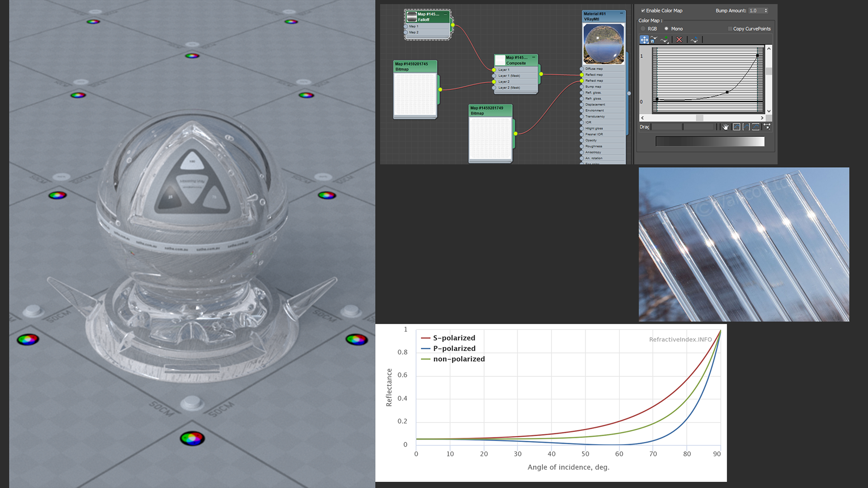Collapse the Composite node with minus button
The image size is (868, 488).
click(x=534, y=57)
